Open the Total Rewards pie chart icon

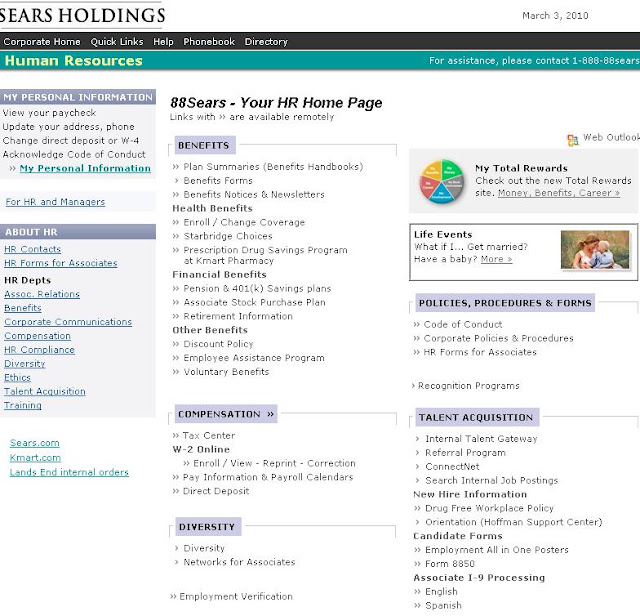click(x=441, y=181)
